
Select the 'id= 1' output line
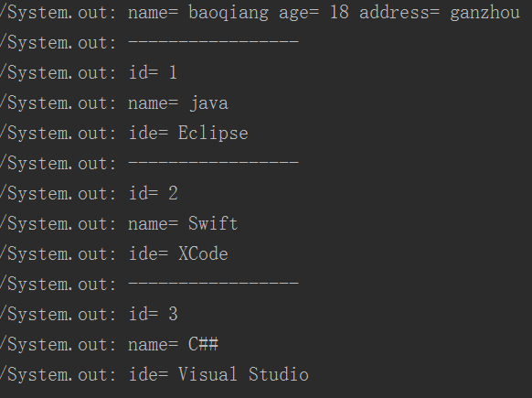(x=89, y=73)
